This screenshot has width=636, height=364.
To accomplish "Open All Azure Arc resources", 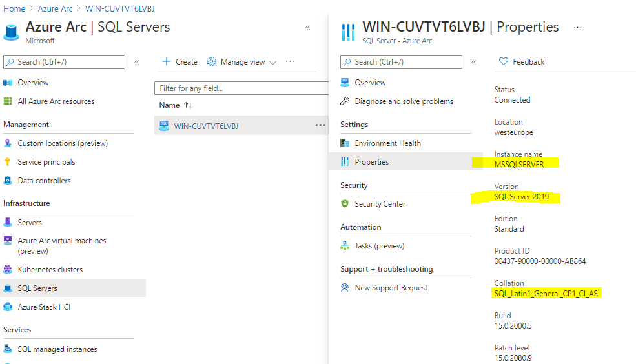I will click(56, 101).
